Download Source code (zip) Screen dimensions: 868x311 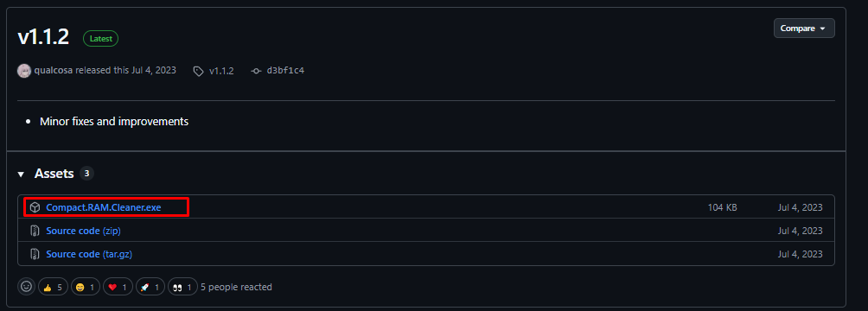pyautogui.click(x=86, y=231)
